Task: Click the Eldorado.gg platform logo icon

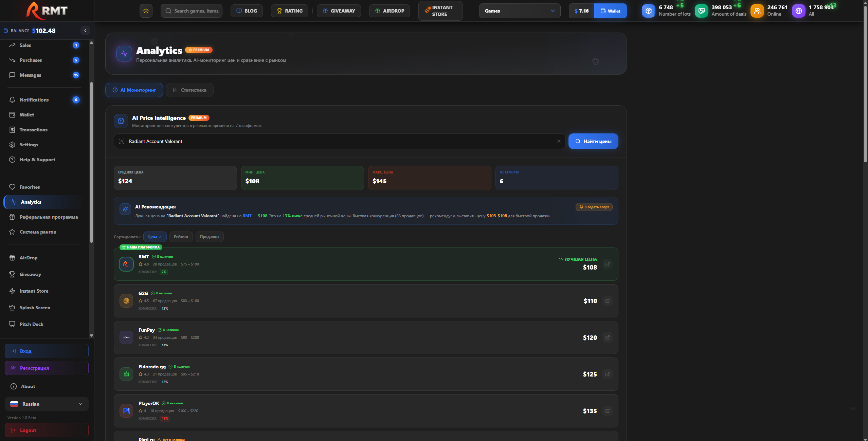Action: pos(126,374)
